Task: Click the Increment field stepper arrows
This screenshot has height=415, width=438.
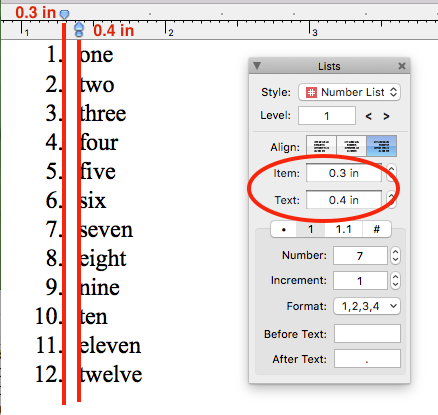Action: pos(395,281)
